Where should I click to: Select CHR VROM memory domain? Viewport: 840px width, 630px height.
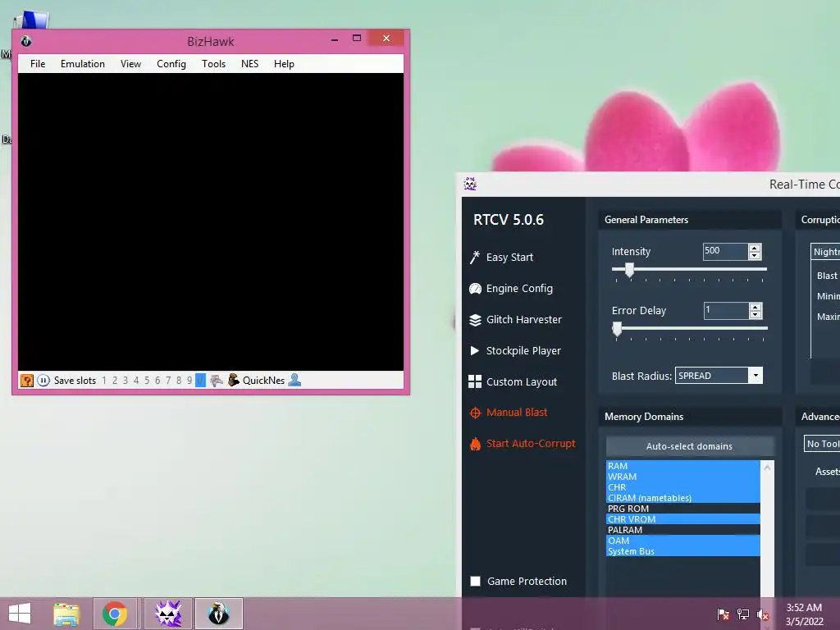pos(683,519)
